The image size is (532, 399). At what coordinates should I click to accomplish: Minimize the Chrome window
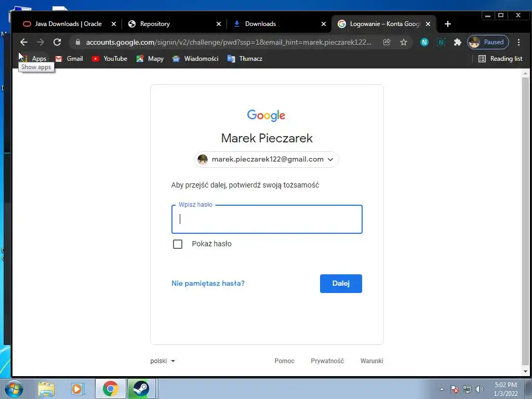[x=487, y=15]
